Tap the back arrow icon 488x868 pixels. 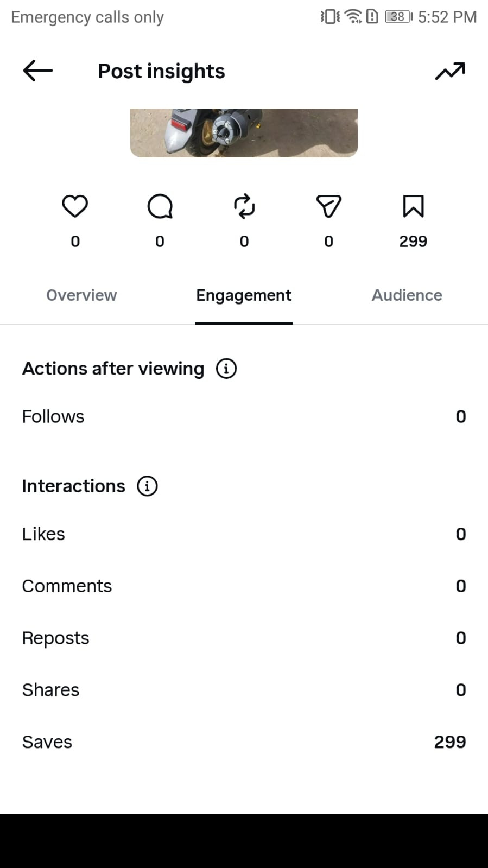38,71
